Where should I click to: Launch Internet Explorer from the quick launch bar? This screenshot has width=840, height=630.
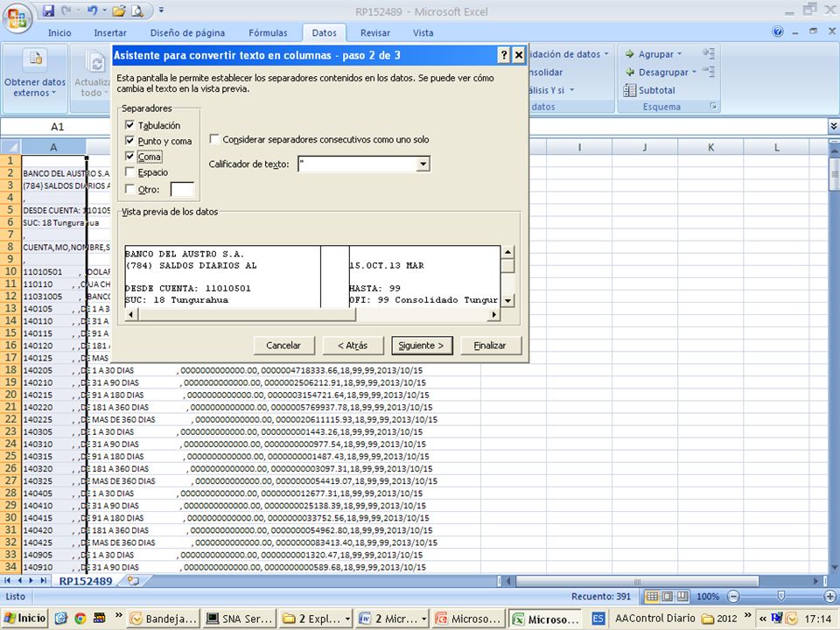[61, 619]
